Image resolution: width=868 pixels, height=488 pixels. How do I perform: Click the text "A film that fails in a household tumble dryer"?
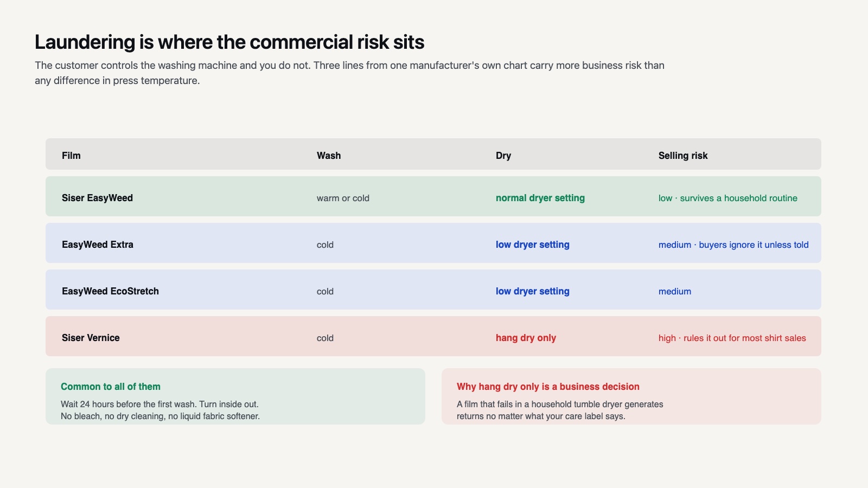point(560,404)
